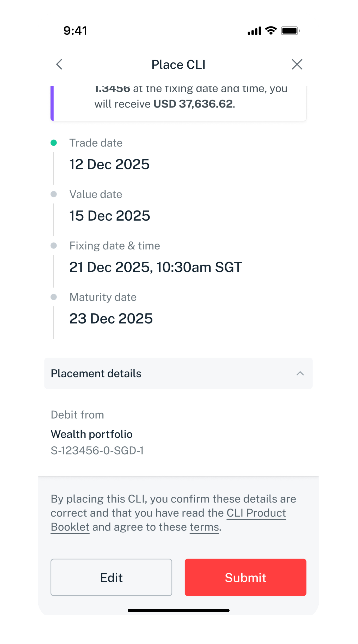Viewport: 358px width, 644px height.
Task: Tap the 12 Dec 2025 trade date
Action: 109,164
